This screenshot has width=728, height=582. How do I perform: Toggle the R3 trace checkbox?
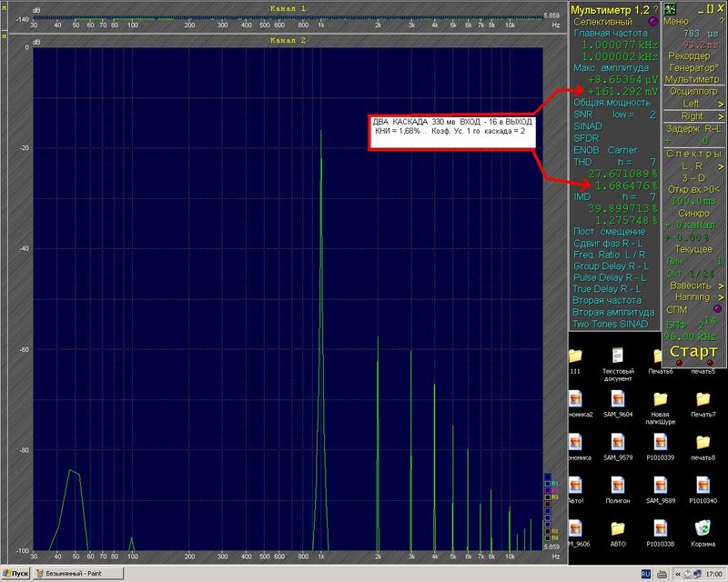(x=548, y=497)
